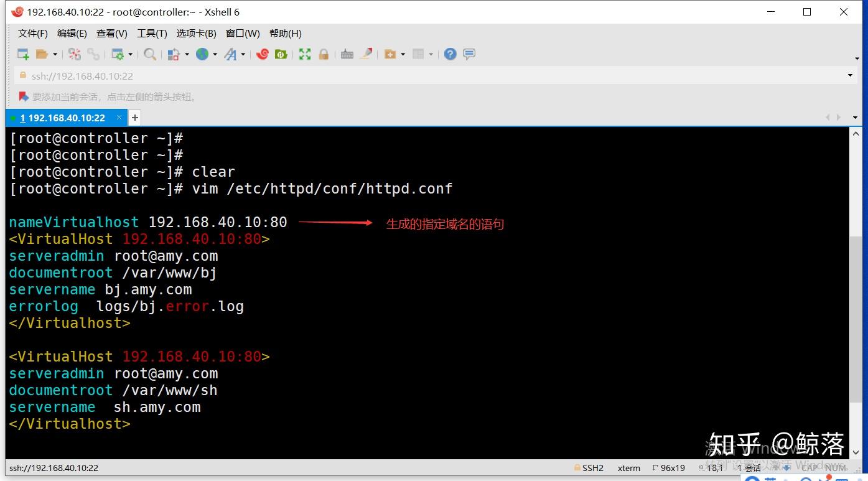868x481 pixels.
Task: Click the speech bubble feedback icon
Action: (469, 54)
